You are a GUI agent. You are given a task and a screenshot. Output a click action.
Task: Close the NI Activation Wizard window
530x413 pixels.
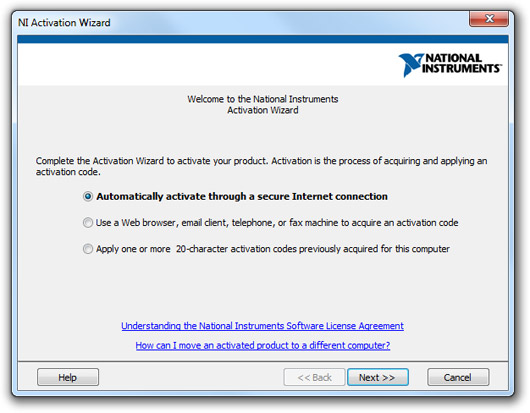pyautogui.click(x=489, y=19)
